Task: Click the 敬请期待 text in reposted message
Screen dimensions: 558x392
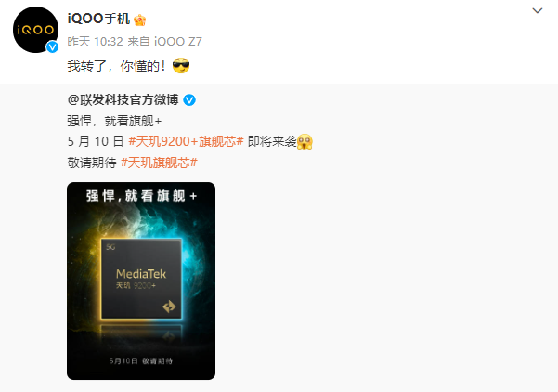Action: pyautogui.click(x=92, y=163)
